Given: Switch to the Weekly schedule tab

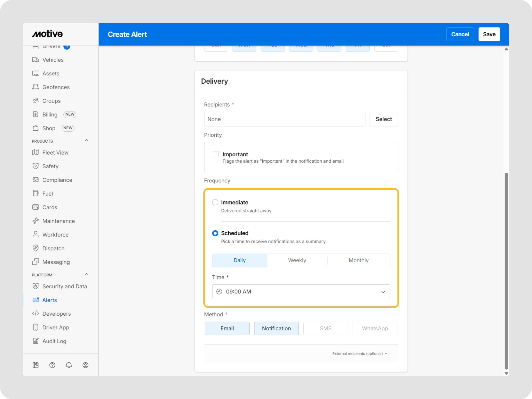Looking at the screenshot, I should (x=297, y=260).
